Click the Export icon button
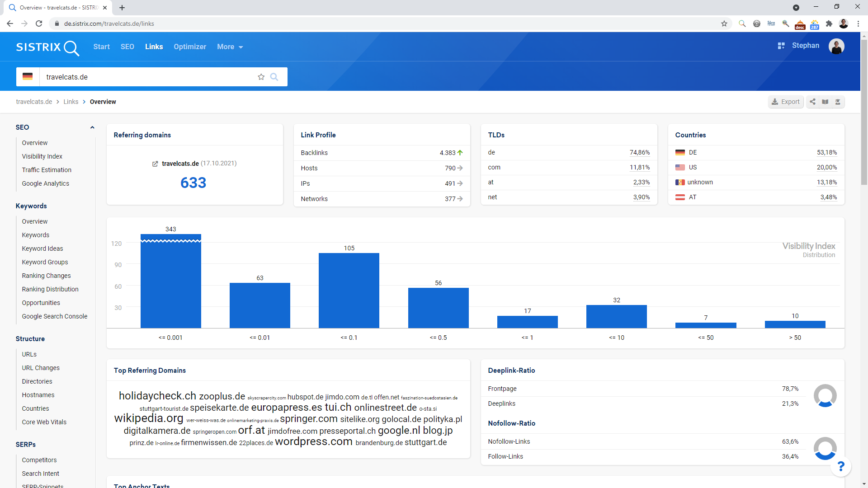868x488 pixels. (x=785, y=101)
